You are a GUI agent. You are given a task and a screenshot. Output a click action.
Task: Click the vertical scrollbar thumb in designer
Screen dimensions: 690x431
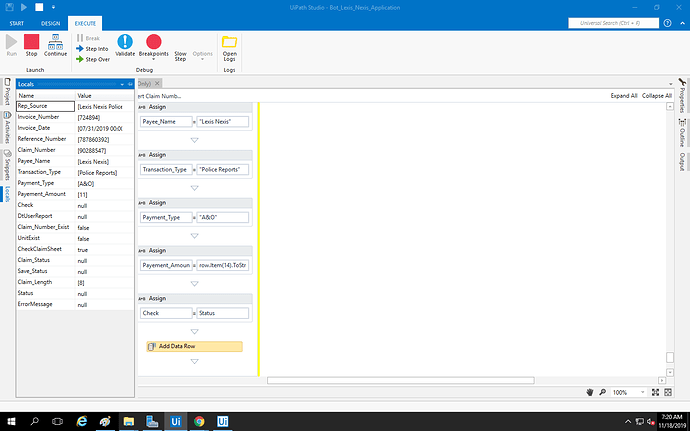coord(669,357)
